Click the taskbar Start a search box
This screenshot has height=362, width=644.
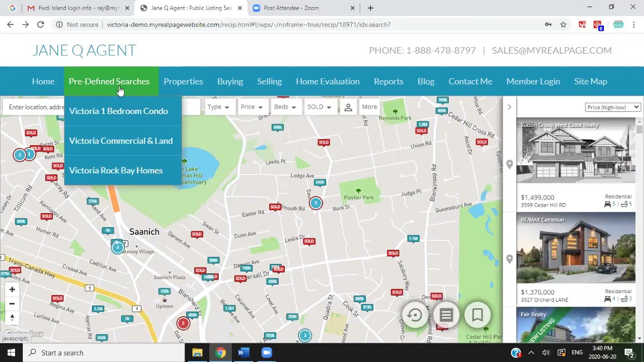point(104,352)
